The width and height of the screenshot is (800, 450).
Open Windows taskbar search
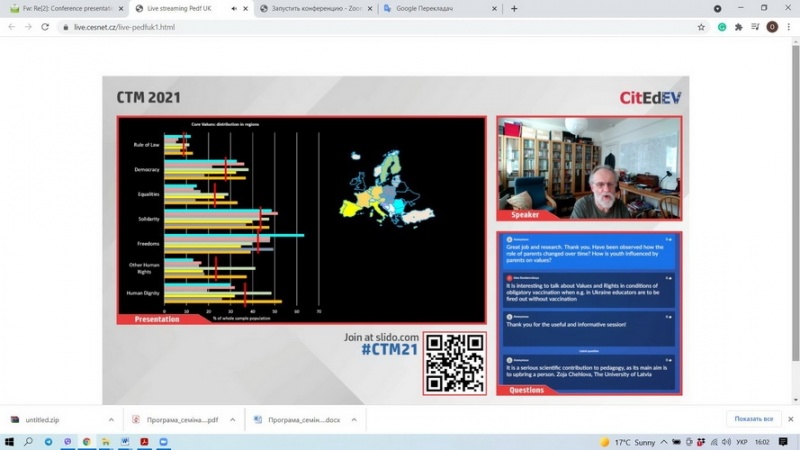pyautogui.click(x=28, y=441)
